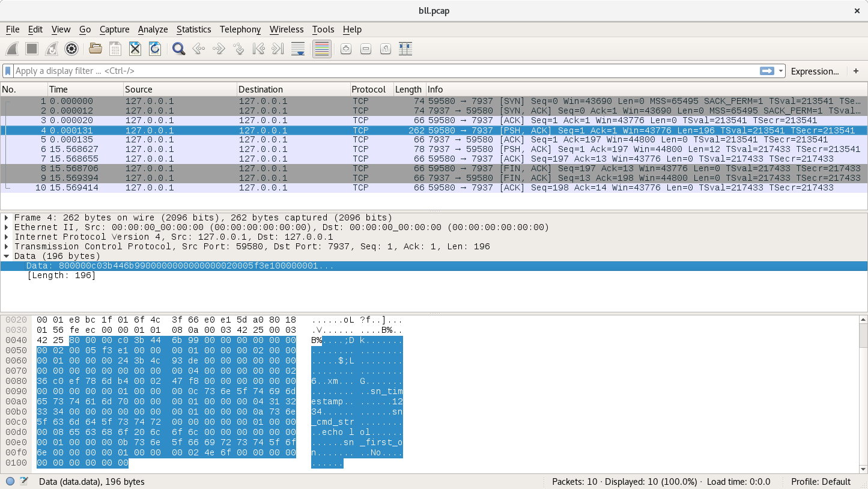Open the Analyze menu
This screenshot has width=868, height=489.
pos(153,29)
